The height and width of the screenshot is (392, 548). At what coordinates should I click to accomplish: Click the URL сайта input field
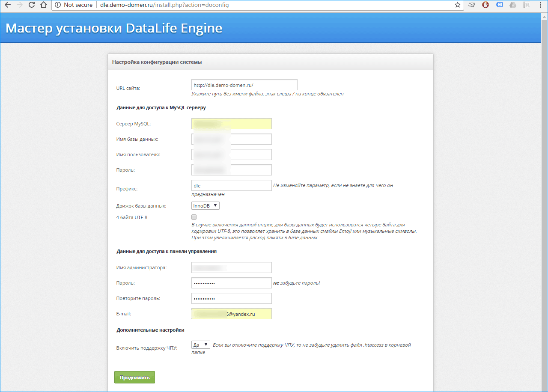(x=244, y=85)
